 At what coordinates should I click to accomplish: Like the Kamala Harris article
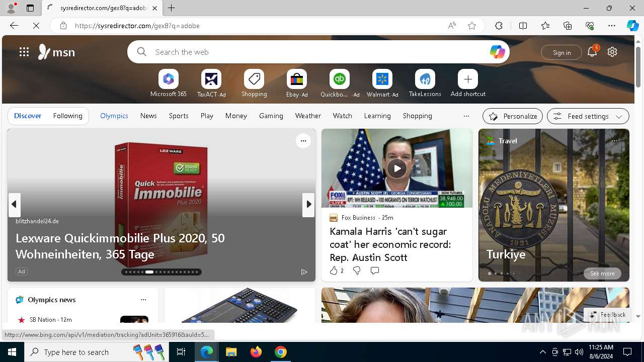334,270
